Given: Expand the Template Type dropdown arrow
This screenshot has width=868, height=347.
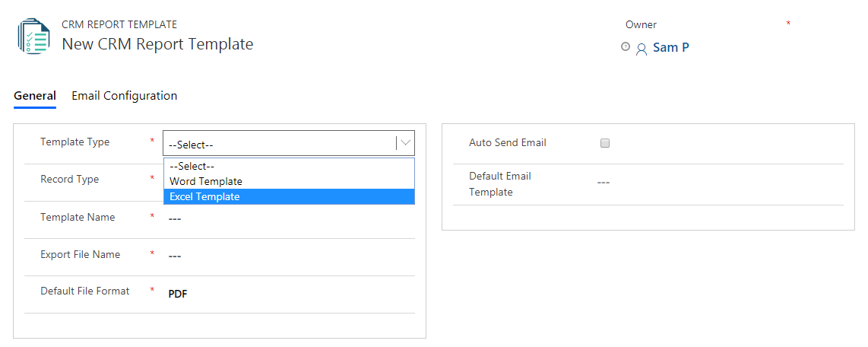Looking at the screenshot, I should coord(406,143).
